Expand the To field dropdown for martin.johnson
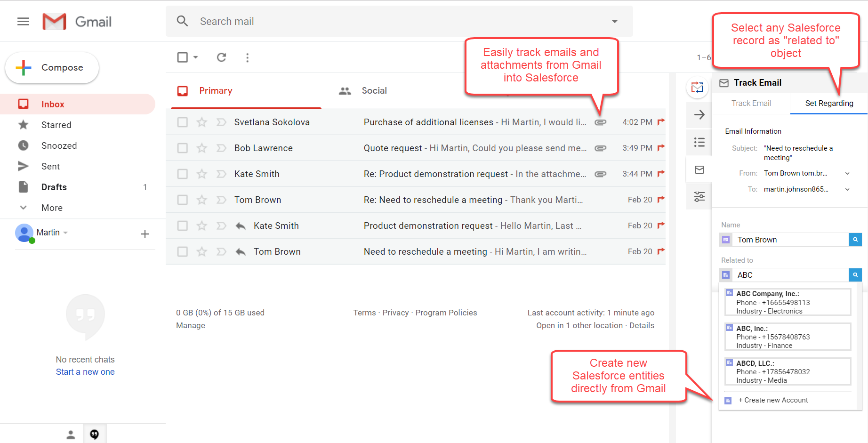The height and width of the screenshot is (443, 868). click(848, 189)
